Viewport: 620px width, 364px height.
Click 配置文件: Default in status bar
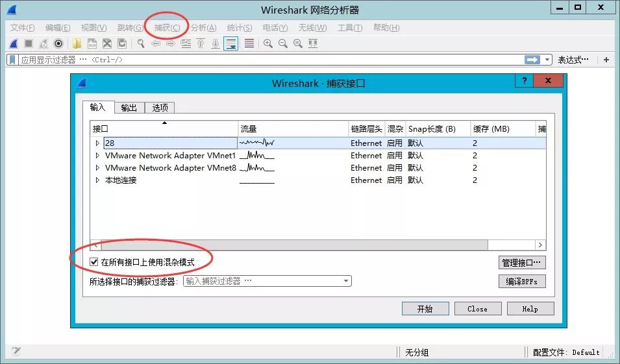(566, 352)
